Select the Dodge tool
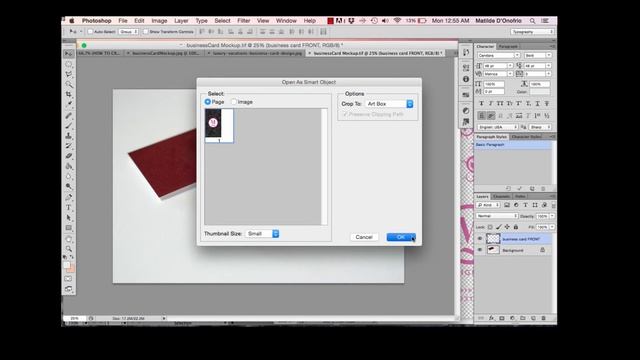 (69, 187)
